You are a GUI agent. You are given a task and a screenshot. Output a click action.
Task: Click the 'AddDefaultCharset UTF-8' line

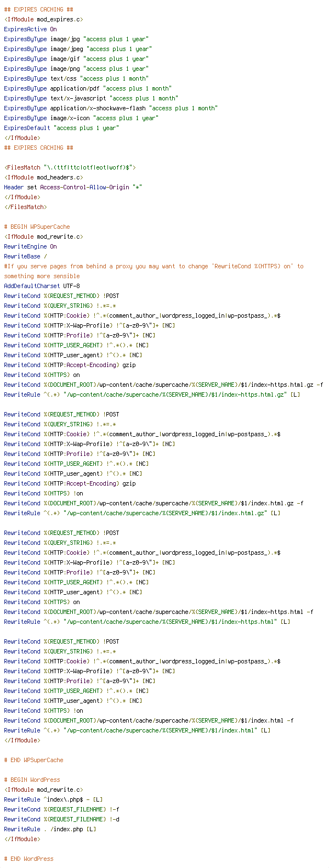(x=42, y=286)
